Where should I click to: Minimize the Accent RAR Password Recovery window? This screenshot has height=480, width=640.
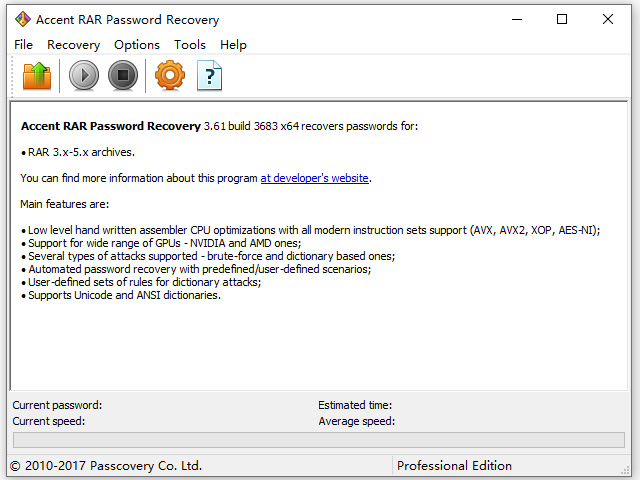coord(516,19)
